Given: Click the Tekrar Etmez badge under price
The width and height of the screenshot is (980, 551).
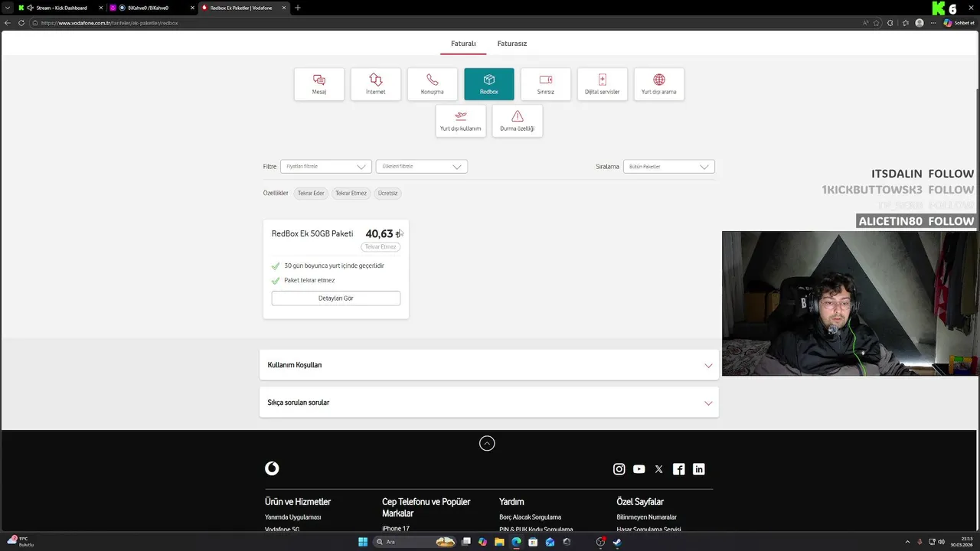Looking at the screenshot, I should pyautogui.click(x=381, y=247).
